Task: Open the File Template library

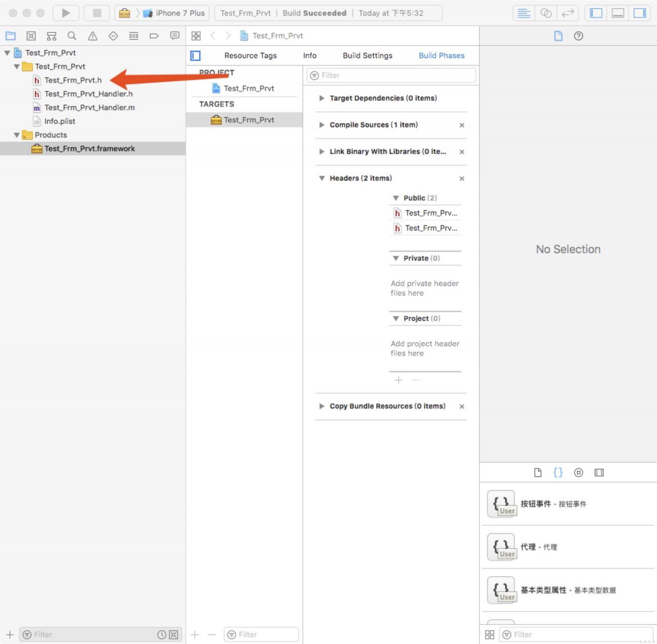Action: click(x=538, y=472)
